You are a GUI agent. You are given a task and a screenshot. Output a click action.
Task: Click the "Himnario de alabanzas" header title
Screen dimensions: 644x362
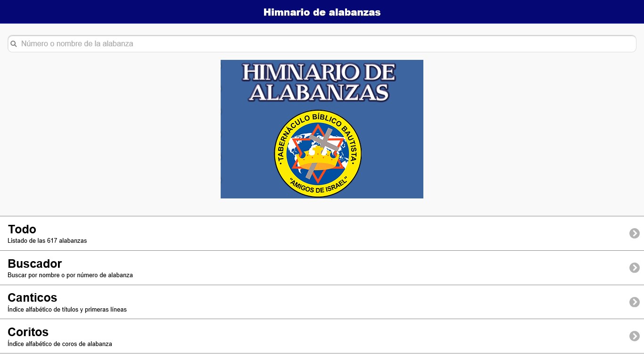[322, 12]
